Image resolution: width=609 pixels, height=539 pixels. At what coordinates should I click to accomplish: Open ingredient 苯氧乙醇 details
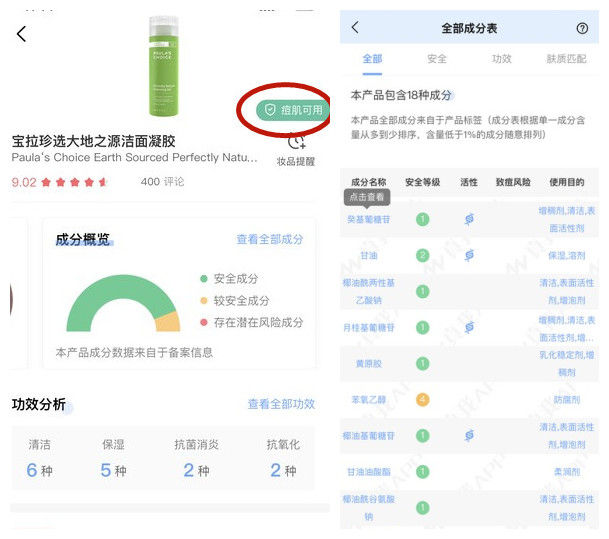point(369,400)
